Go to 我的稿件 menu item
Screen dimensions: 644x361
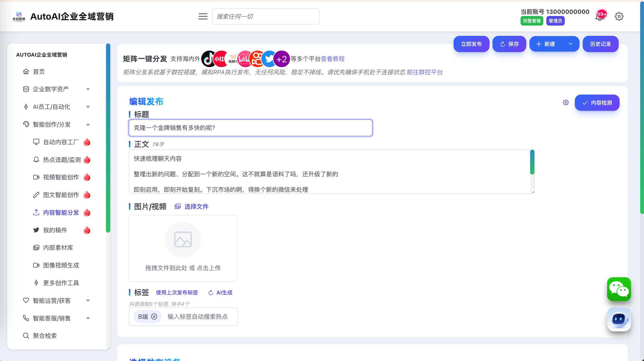55,230
